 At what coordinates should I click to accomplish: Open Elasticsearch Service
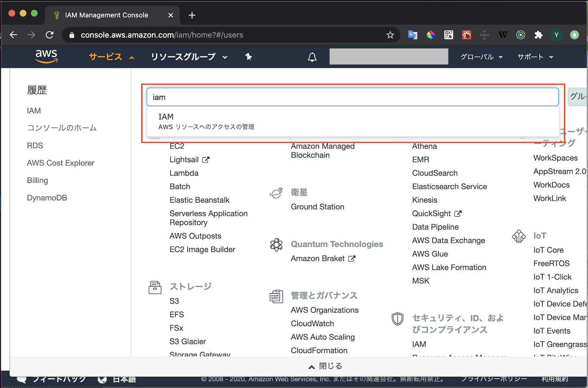pyautogui.click(x=450, y=187)
